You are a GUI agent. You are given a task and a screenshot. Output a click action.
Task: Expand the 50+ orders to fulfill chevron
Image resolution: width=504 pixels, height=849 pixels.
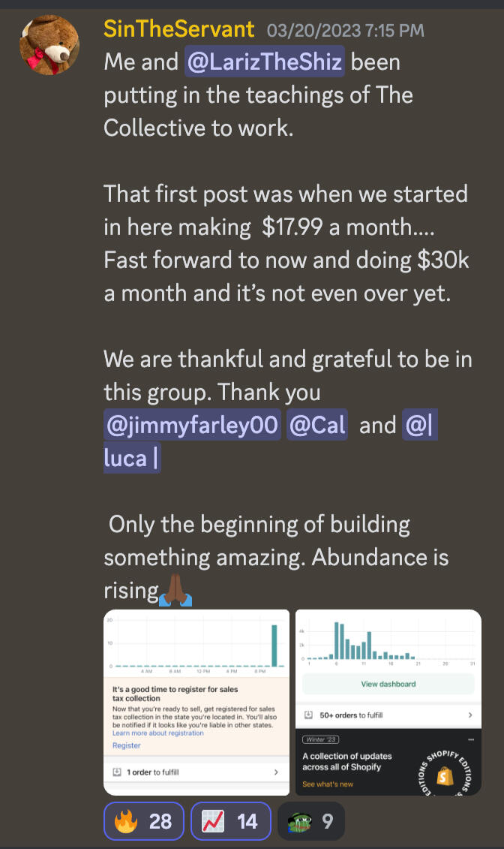(x=470, y=715)
